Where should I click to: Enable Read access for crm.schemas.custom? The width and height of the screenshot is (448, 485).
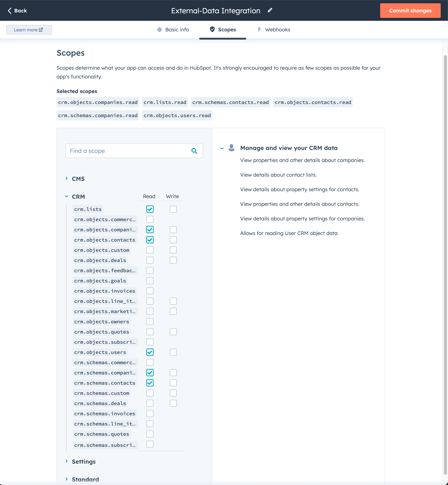click(150, 393)
